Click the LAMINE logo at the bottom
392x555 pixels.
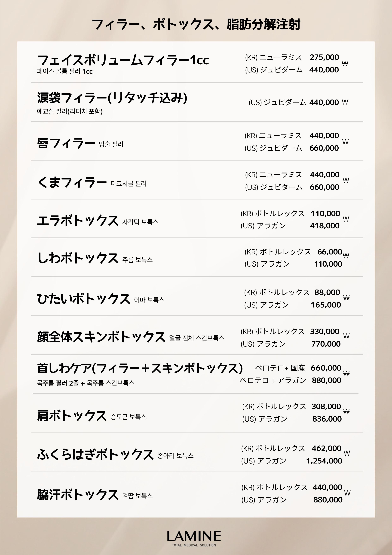click(194, 536)
